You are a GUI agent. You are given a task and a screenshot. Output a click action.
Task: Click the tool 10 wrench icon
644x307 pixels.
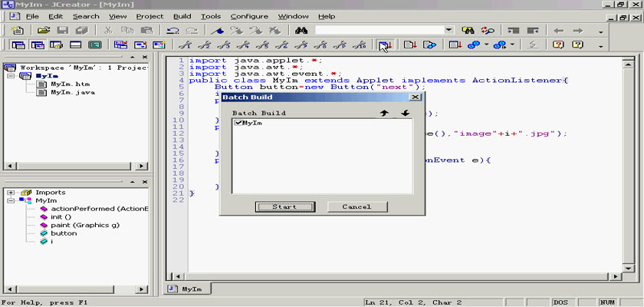coord(360,45)
